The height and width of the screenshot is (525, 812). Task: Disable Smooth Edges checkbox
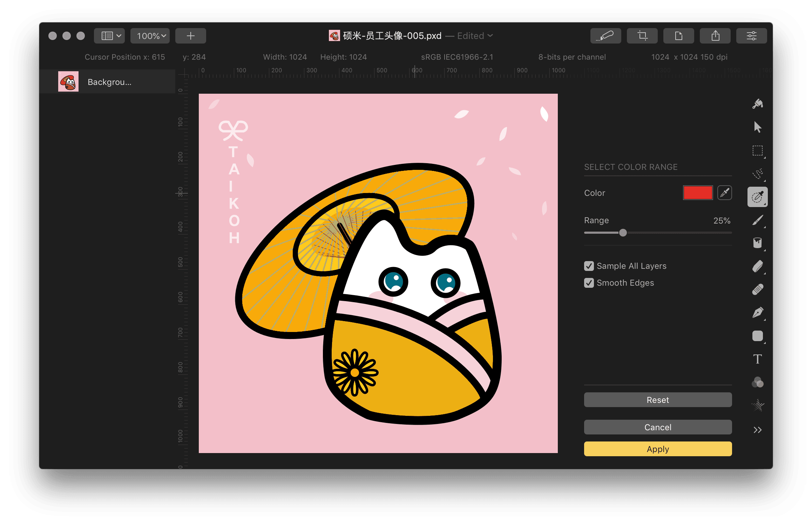589,283
